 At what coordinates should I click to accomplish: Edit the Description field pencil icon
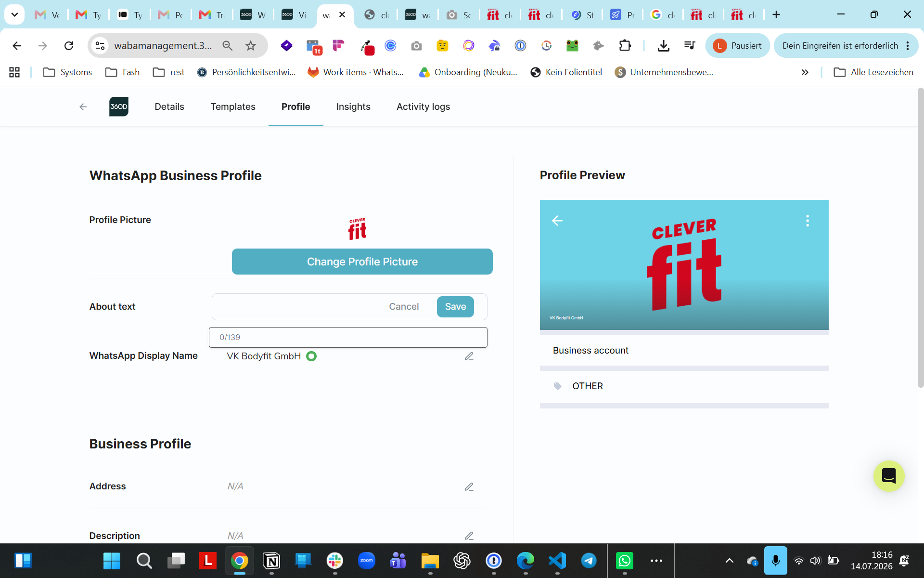pyautogui.click(x=469, y=536)
